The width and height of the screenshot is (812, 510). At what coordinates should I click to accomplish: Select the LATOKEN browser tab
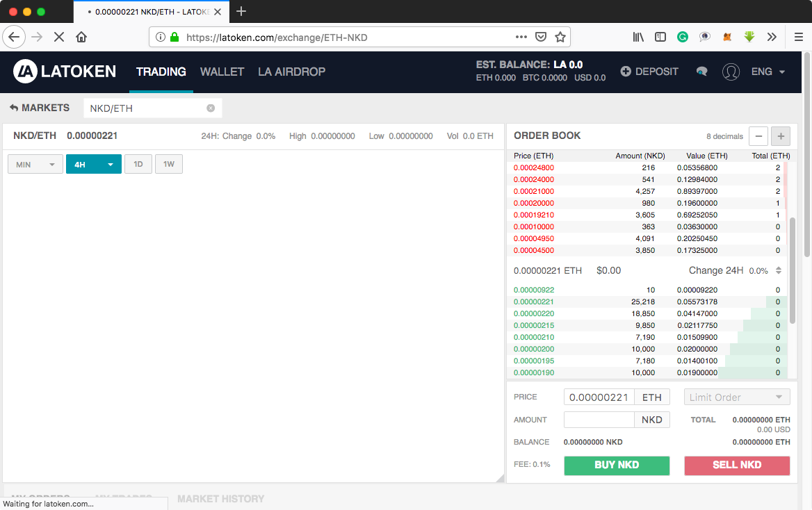(152, 11)
